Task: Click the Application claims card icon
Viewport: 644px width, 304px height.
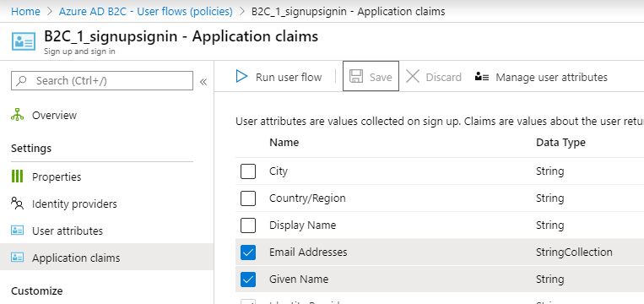Action: click(x=17, y=258)
